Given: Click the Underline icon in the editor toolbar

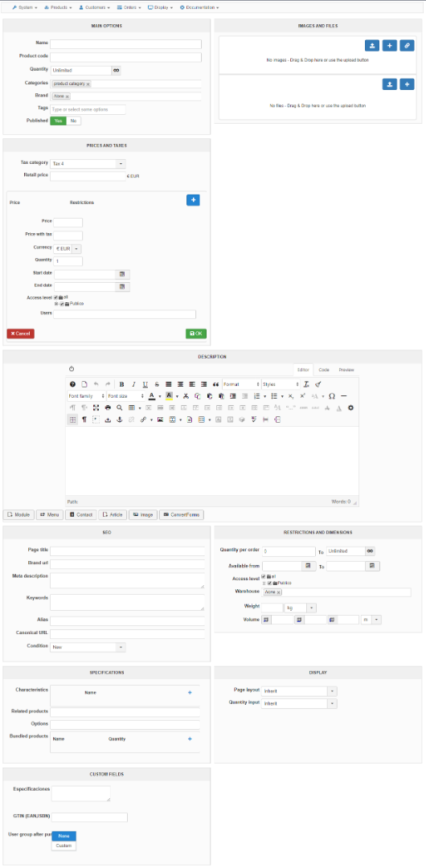Looking at the screenshot, I should click(x=145, y=384).
